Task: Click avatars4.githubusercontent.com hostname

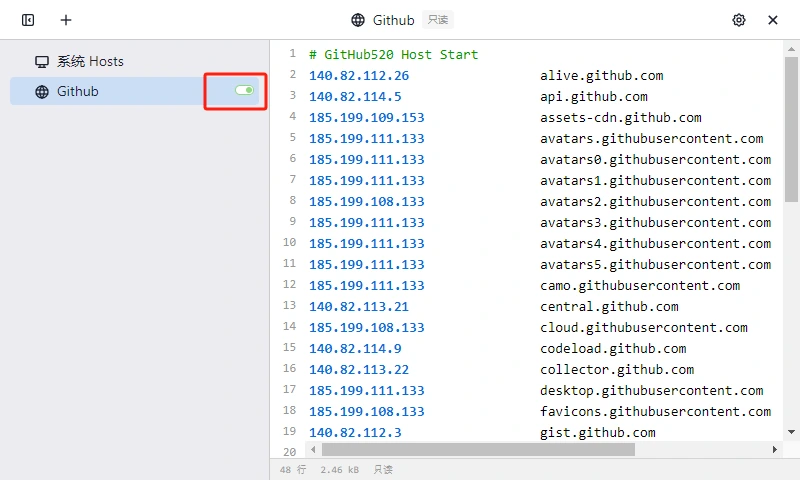Action: (x=656, y=243)
